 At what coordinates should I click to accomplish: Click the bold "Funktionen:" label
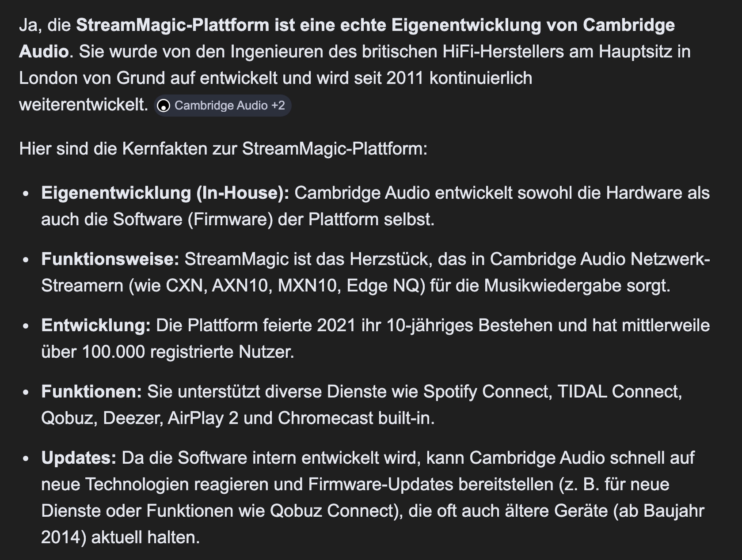(x=91, y=392)
